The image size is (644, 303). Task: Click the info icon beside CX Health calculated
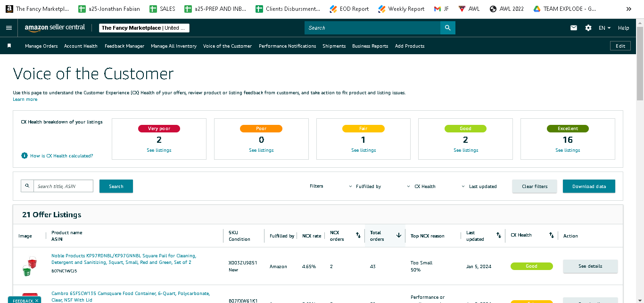click(25, 156)
